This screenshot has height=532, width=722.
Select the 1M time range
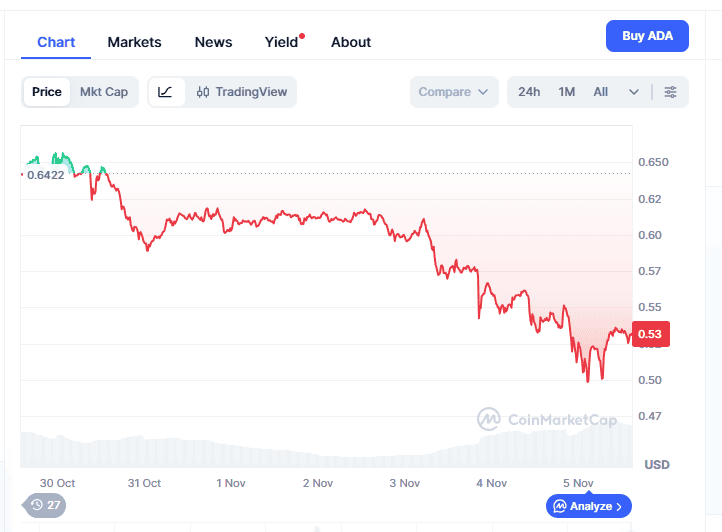pyautogui.click(x=567, y=92)
